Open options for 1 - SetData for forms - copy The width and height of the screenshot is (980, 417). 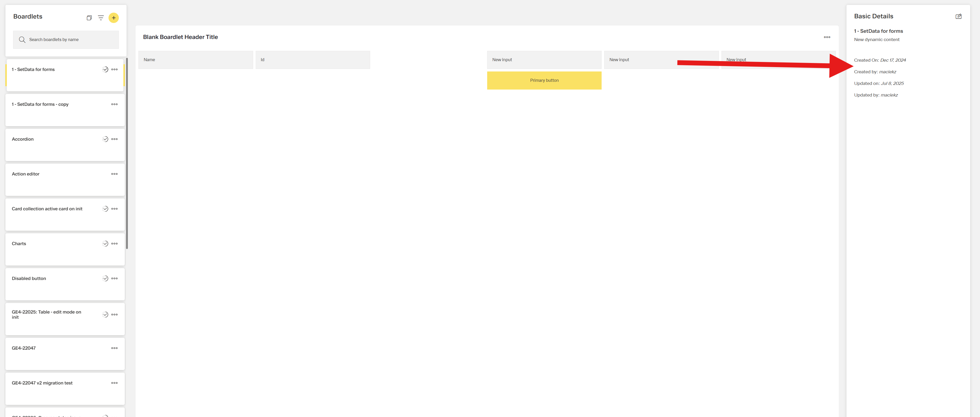(114, 104)
